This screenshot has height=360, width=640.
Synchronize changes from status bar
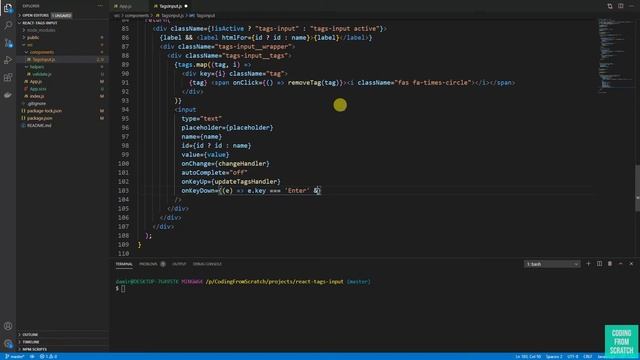click(32, 356)
